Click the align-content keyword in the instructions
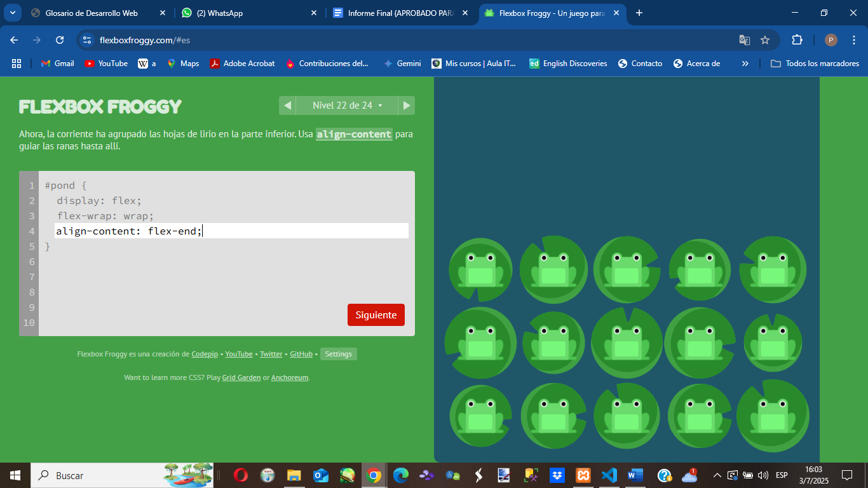868x488 pixels. click(354, 134)
